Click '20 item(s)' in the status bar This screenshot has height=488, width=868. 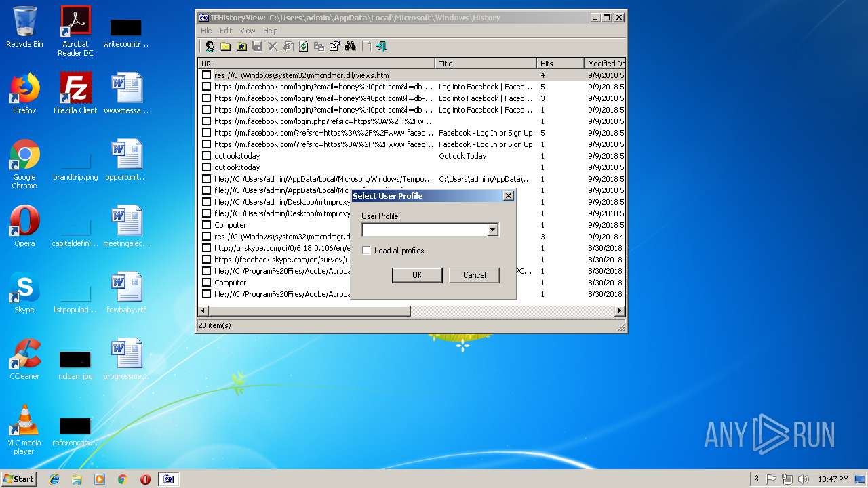pos(214,325)
